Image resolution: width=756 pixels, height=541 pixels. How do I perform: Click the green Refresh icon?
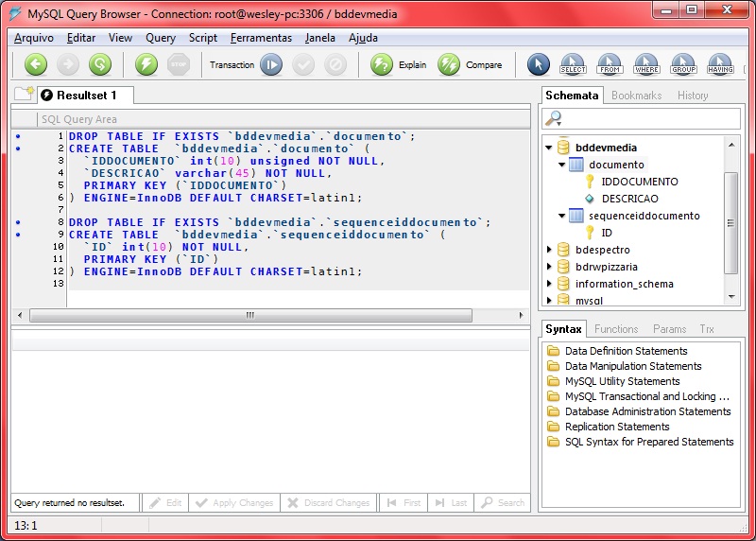pyautogui.click(x=100, y=64)
